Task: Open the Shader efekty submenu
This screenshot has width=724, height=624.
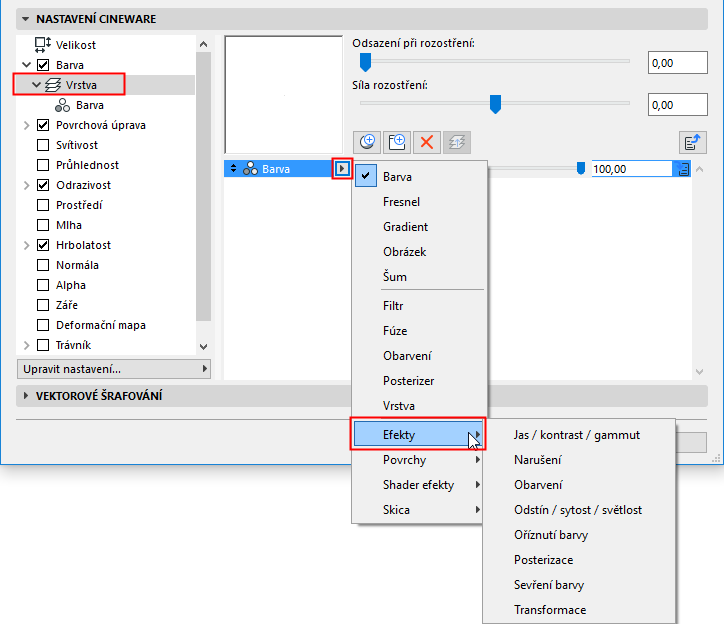Action: [x=418, y=485]
